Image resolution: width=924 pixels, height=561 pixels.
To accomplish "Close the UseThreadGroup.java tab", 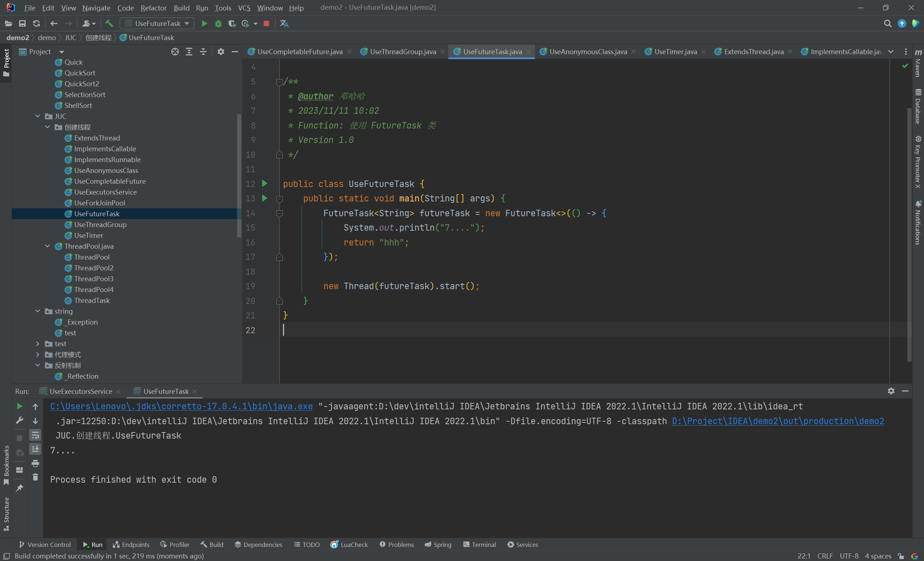I will pyautogui.click(x=443, y=52).
